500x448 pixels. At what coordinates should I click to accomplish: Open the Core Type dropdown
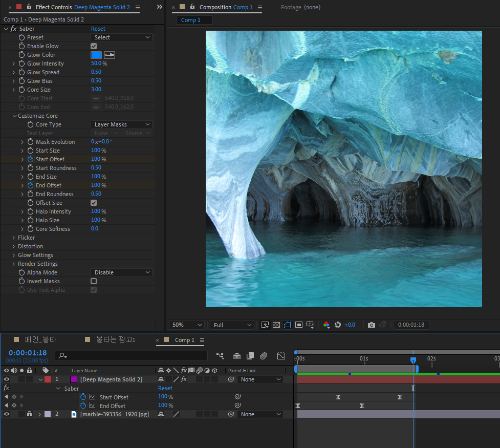click(x=122, y=124)
